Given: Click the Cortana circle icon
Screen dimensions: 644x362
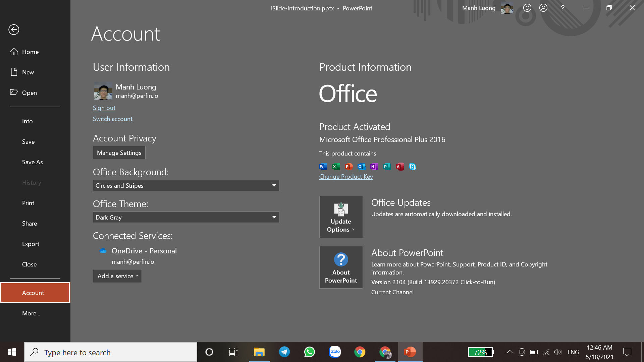Looking at the screenshot, I should click(x=209, y=352).
